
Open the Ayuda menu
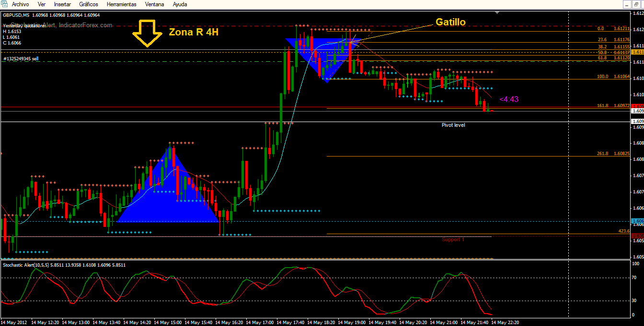click(180, 4)
